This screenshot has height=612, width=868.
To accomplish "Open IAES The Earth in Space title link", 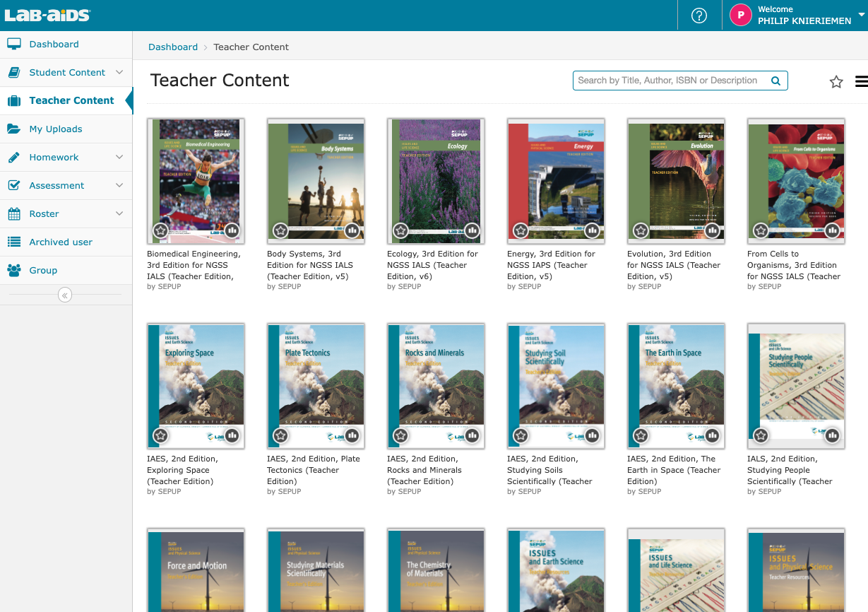I will pos(674,470).
